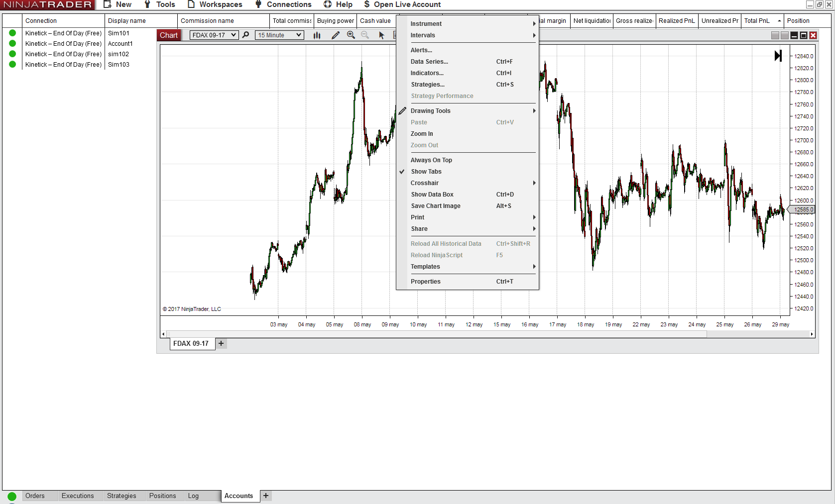835x504 pixels.
Task: Sort by the Realized PnL column header
Action: [x=677, y=21]
